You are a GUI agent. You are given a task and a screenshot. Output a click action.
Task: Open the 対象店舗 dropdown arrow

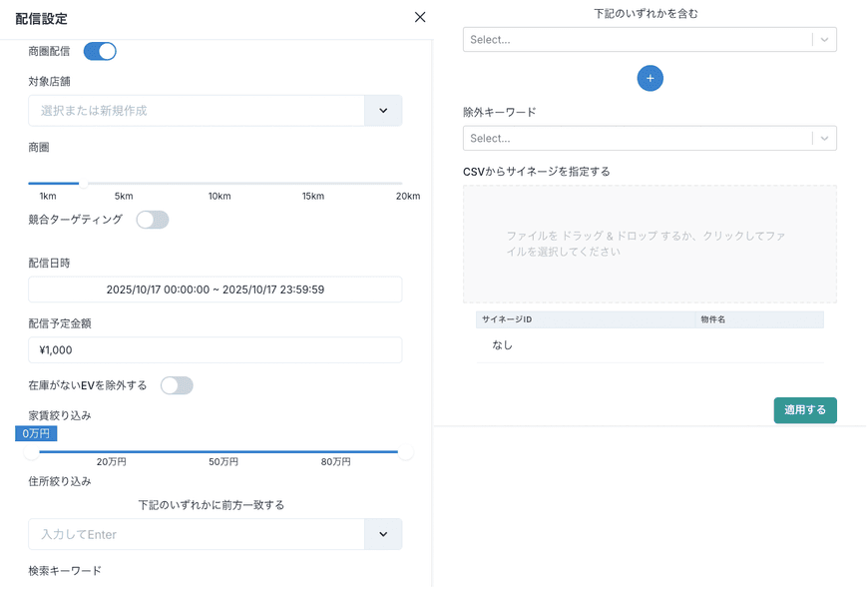pyautogui.click(x=383, y=111)
